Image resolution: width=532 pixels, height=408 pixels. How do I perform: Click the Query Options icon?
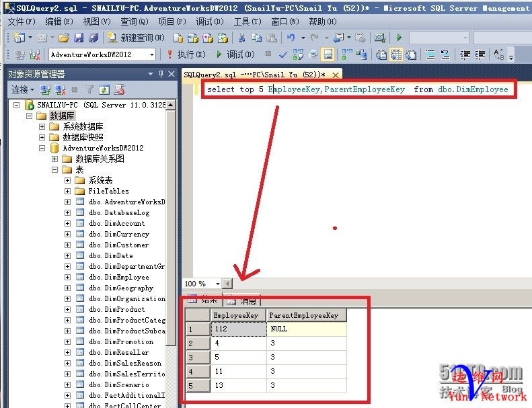313,54
